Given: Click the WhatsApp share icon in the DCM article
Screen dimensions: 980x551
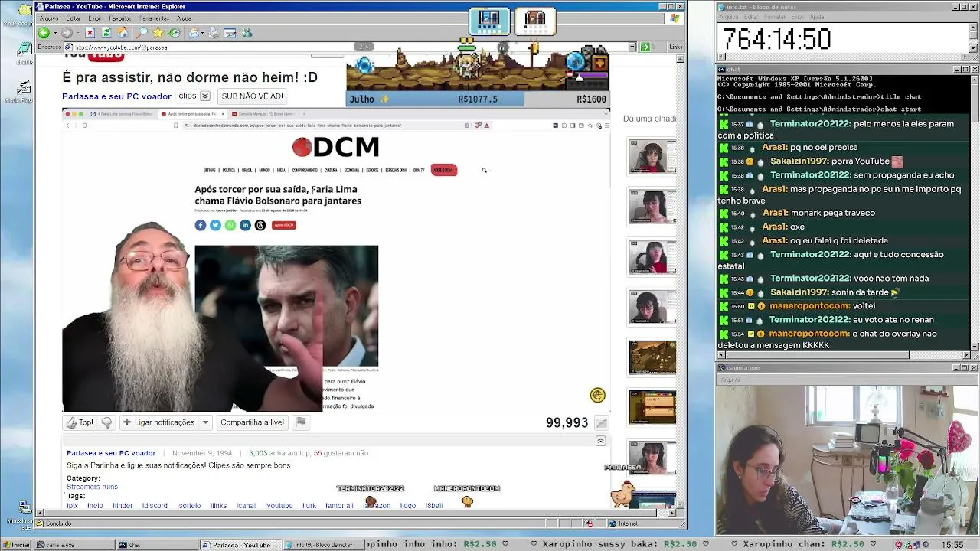Looking at the screenshot, I should pos(230,225).
